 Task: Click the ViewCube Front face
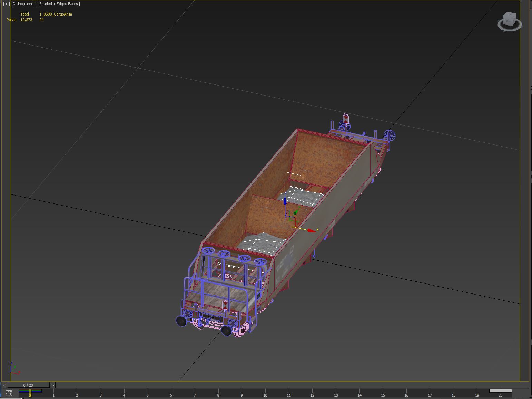tap(509, 20)
